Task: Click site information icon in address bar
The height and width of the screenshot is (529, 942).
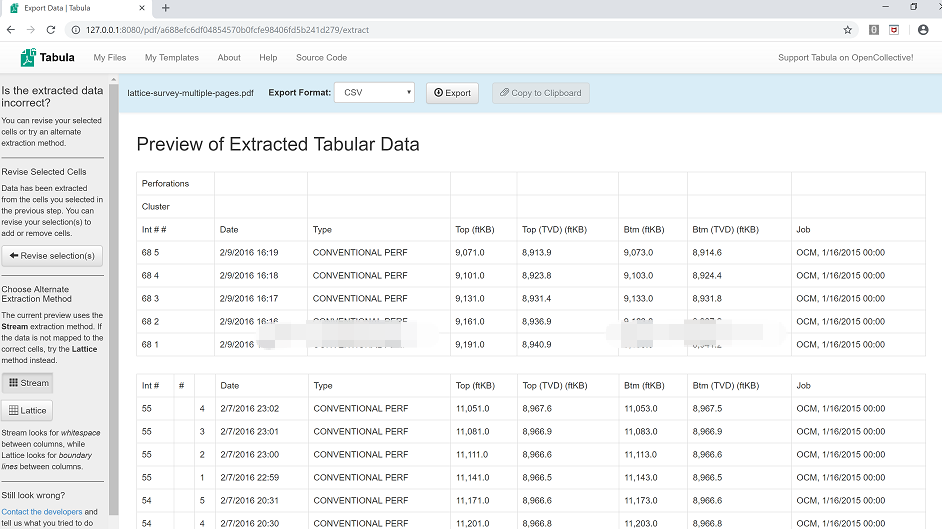Action: coord(77,30)
